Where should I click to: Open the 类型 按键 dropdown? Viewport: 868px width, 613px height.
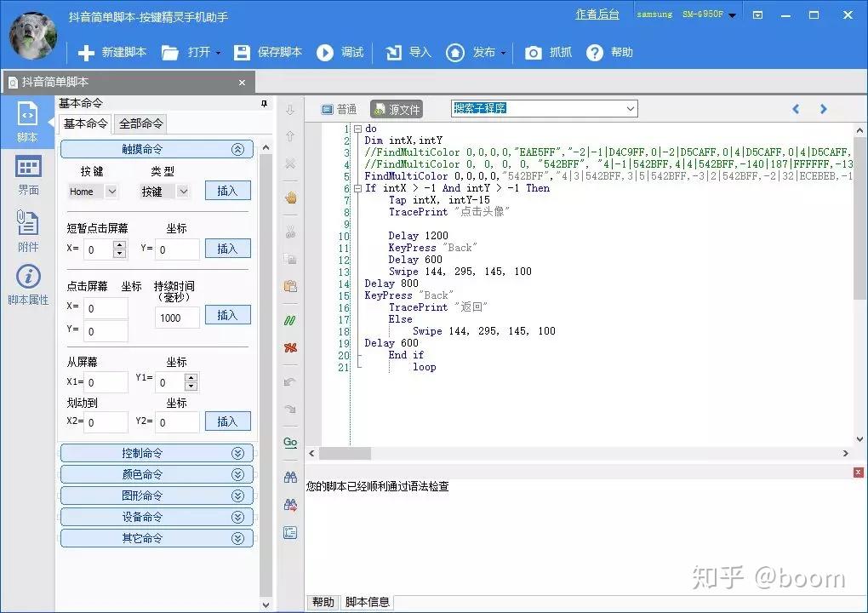tap(183, 192)
